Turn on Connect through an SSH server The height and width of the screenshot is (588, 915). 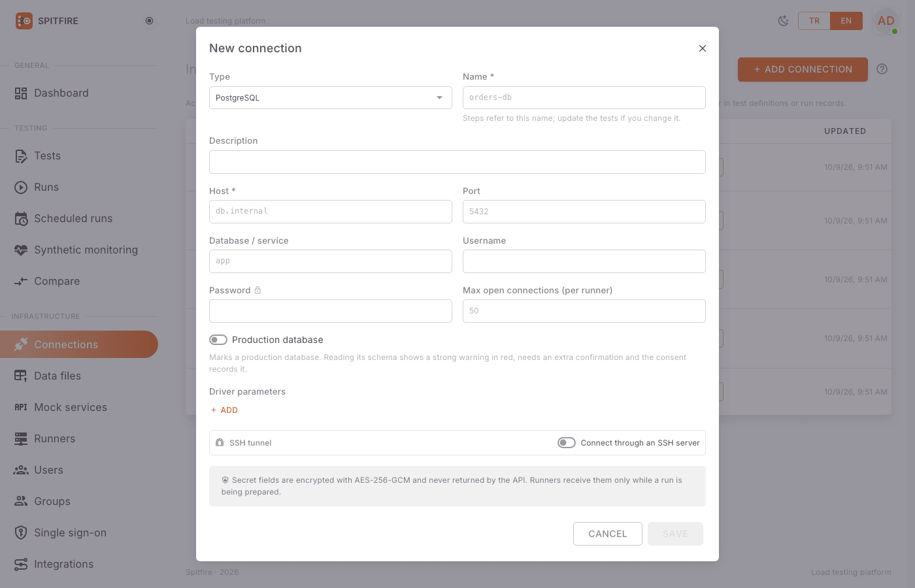[x=567, y=443]
